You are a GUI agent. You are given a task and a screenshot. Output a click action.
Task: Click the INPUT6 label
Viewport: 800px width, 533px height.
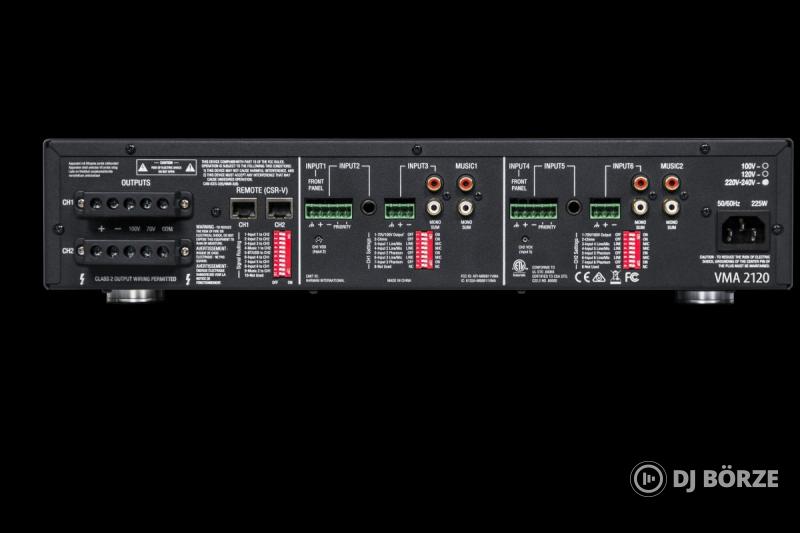point(623,166)
